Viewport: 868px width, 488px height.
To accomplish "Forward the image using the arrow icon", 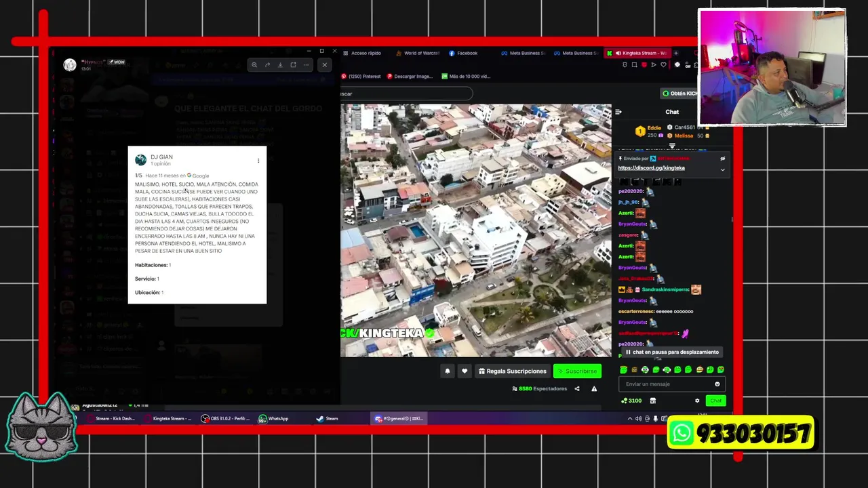I will click(x=267, y=65).
